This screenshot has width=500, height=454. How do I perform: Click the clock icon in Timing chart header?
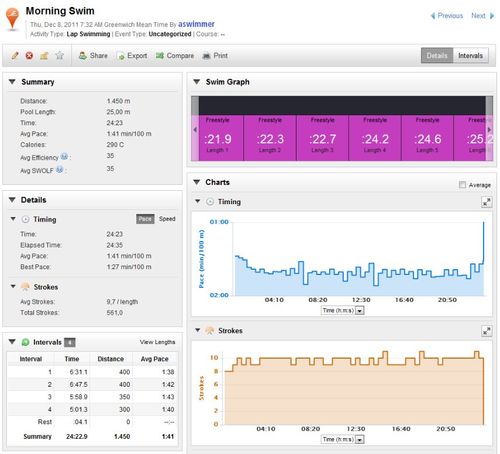(x=210, y=202)
